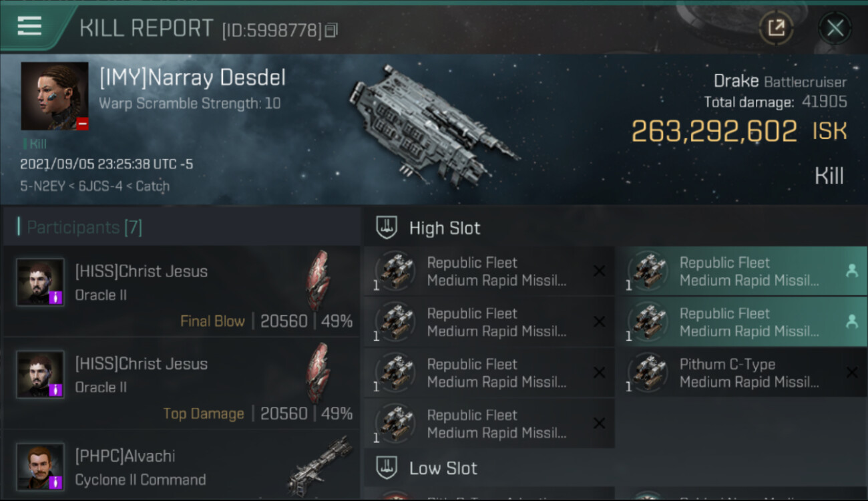Viewport: 868px width, 501px height.
Task: Click the share kill report icon
Action: point(776,28)
